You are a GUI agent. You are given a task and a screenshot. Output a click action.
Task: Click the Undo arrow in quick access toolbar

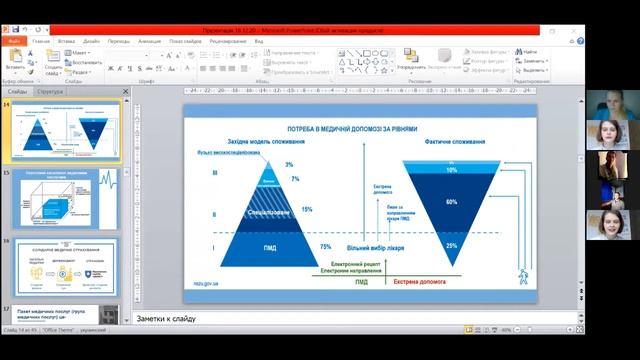[x=25, y=30]
